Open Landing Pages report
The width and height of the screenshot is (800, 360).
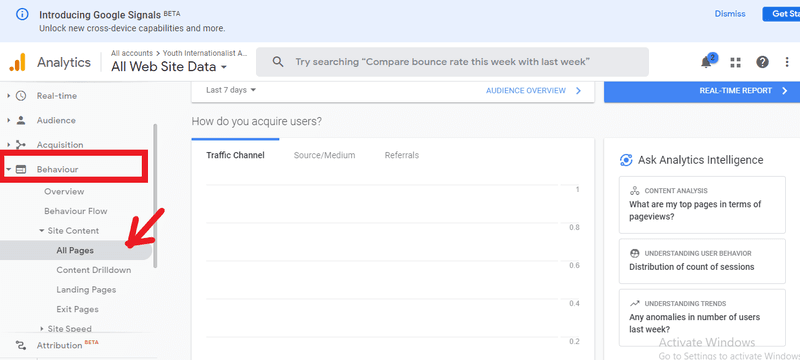coord(86,290)
